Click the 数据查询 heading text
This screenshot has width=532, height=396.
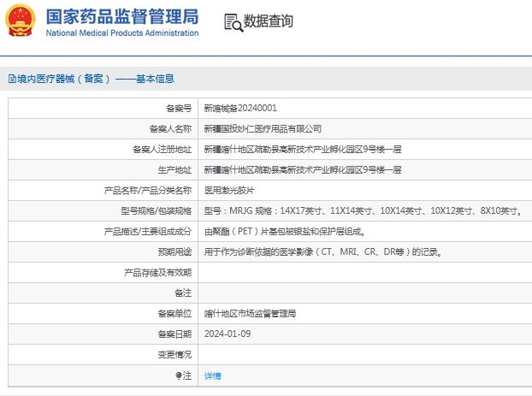269,21
